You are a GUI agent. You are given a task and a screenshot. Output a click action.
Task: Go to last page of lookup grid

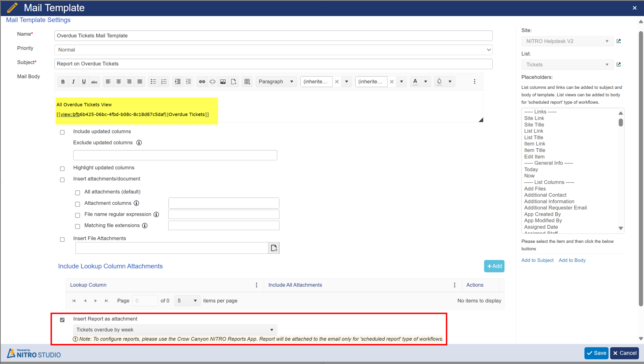(x=107, y=301)
